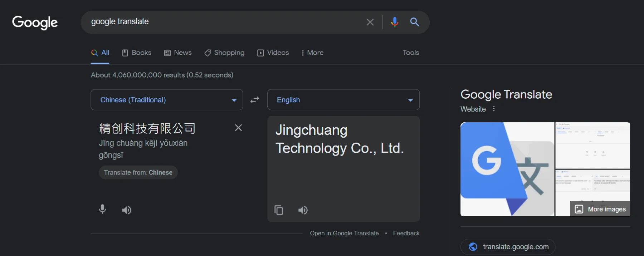
Task: Open in Google Translate link
Action: click(x=344, y=233)
